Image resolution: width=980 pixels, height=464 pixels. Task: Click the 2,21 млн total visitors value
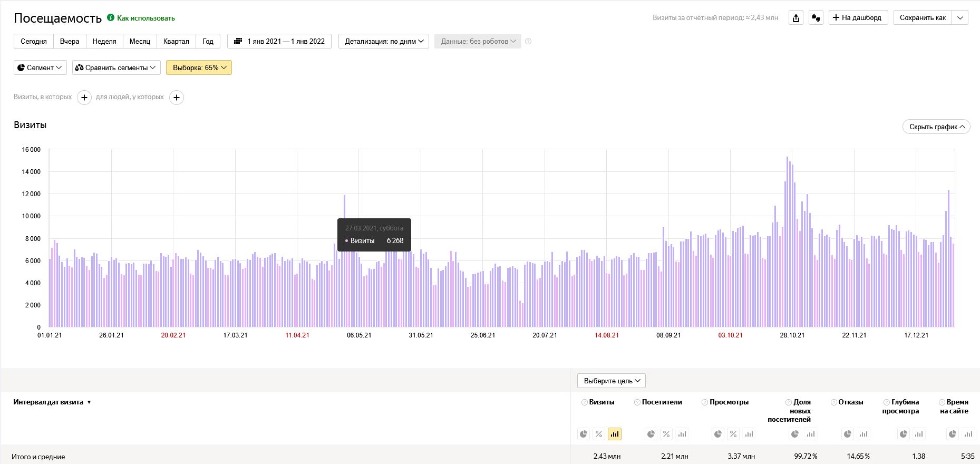[675, 457]
